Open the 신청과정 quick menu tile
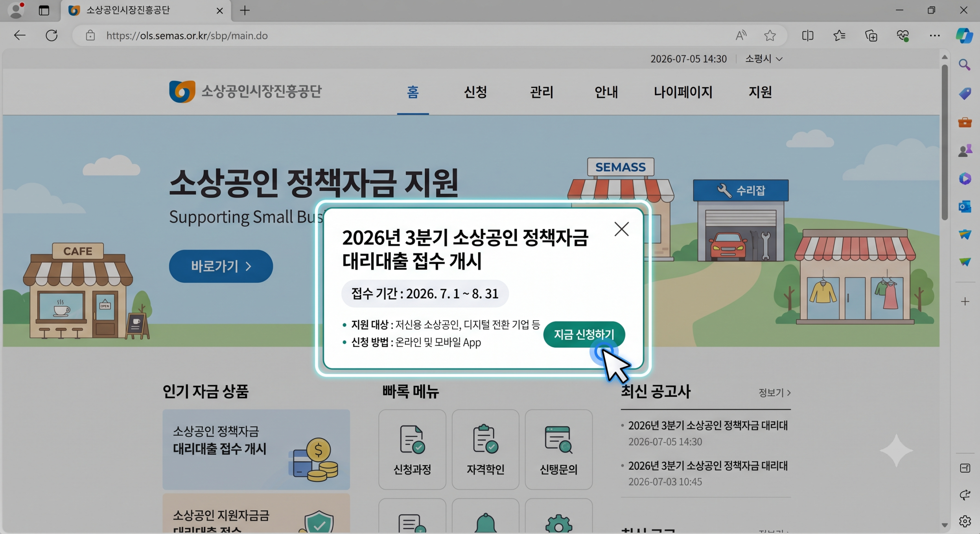The height and width of the screenshot is (534, 980). click(x=412, y=449)
